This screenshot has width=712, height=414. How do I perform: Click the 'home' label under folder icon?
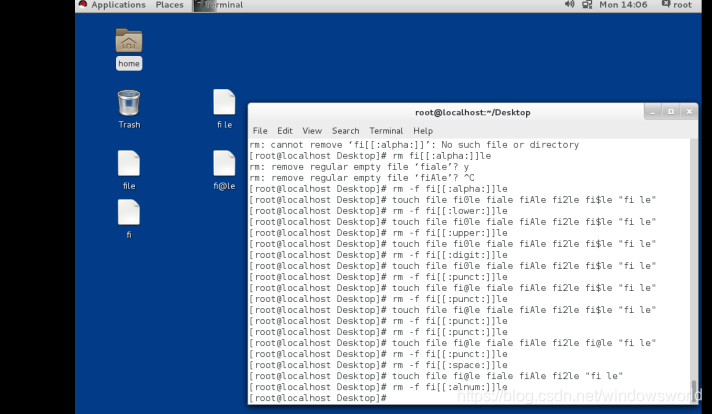[129, 64]
